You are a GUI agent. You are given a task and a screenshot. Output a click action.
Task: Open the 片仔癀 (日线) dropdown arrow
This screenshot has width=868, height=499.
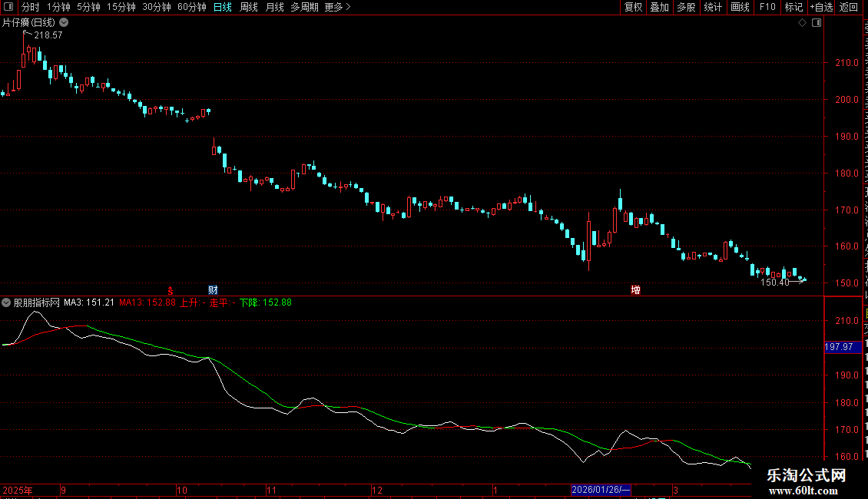coord(64,23)
